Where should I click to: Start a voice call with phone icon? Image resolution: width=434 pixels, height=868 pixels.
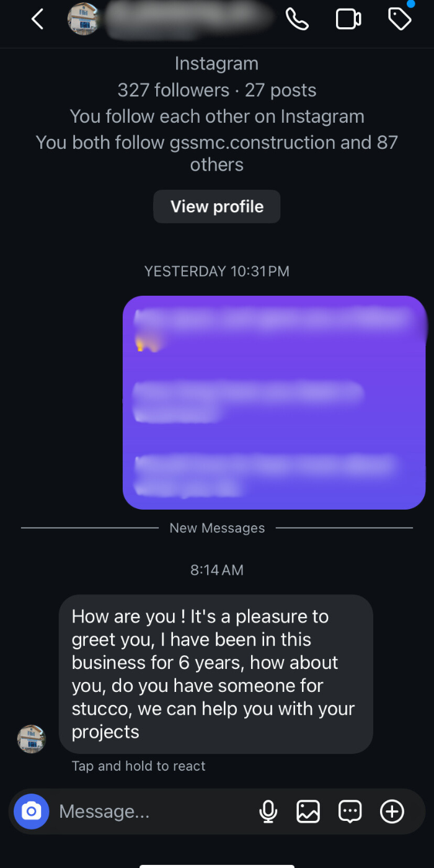click(x=297, y=19)
